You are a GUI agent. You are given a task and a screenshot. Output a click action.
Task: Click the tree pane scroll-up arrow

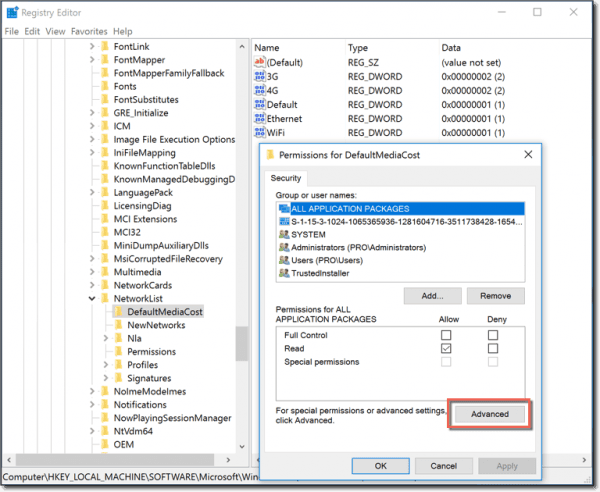coord(242,46)
